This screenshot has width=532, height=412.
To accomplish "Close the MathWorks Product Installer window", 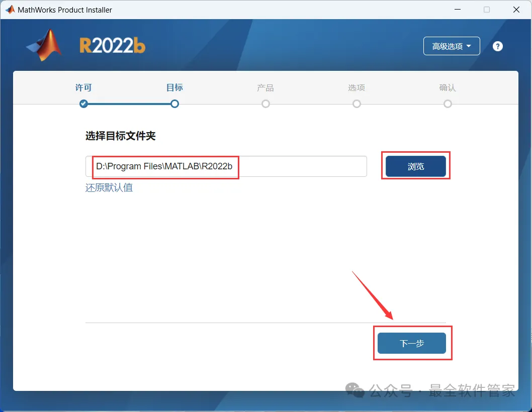I will click(x=516, y=10).
